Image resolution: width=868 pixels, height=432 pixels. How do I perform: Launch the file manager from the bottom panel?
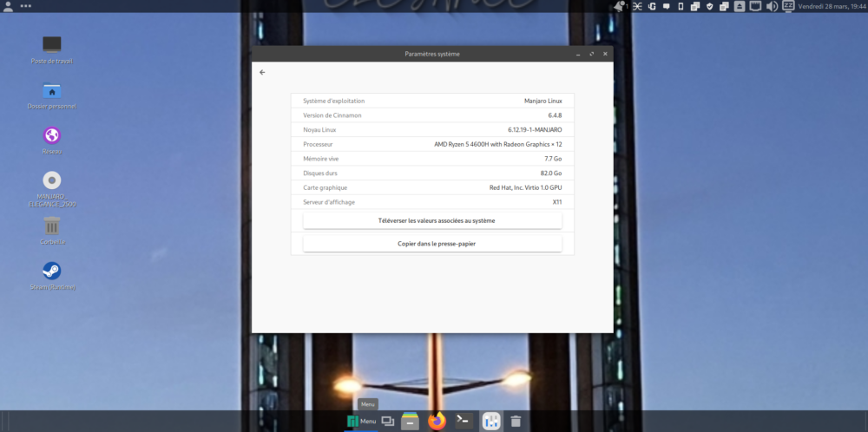click(x=410, y=421)
